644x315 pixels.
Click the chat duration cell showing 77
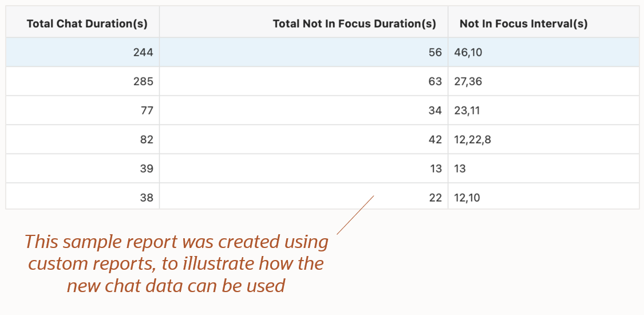(x=147, y=111)
